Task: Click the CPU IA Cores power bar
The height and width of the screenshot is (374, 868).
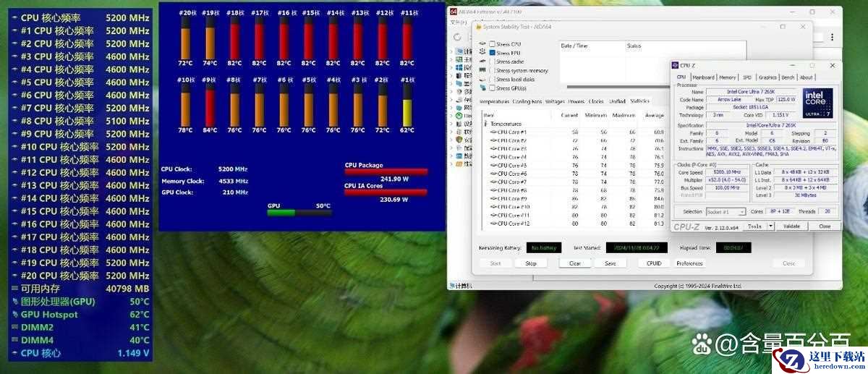Action: point(386,192)
